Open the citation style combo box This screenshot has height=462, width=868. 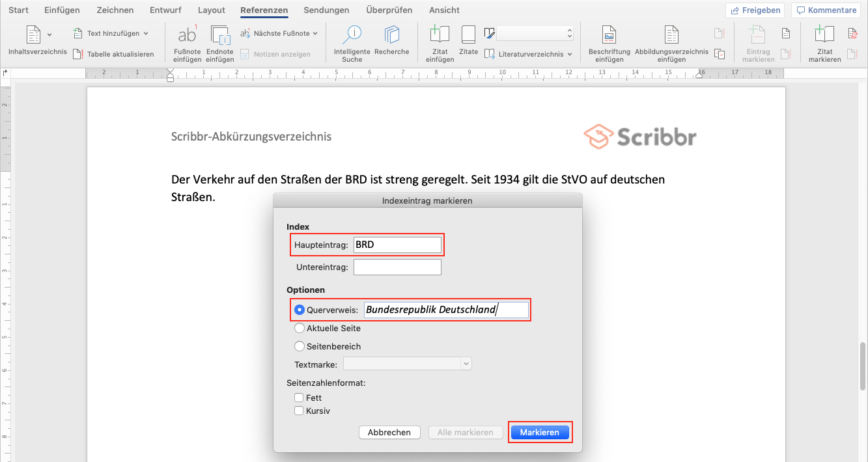click(x=535, y=33)
